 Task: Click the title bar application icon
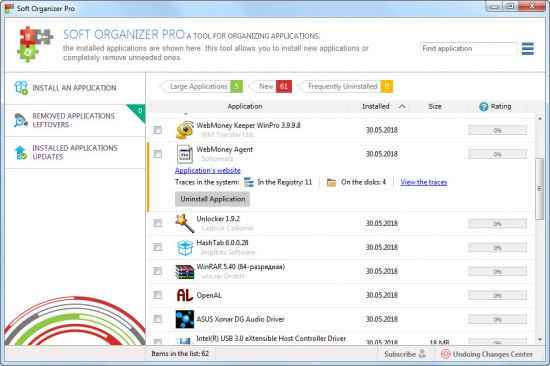point(8,8)
